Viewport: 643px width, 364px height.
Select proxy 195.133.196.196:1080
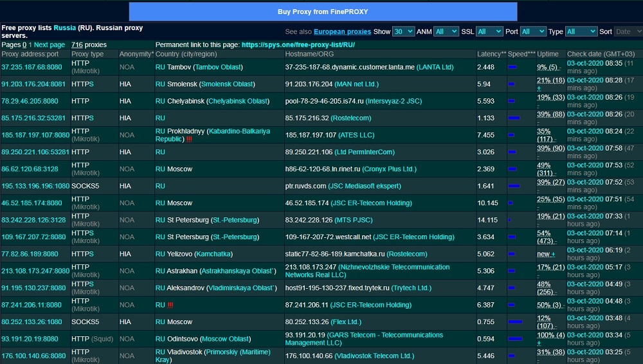(35, 186)
